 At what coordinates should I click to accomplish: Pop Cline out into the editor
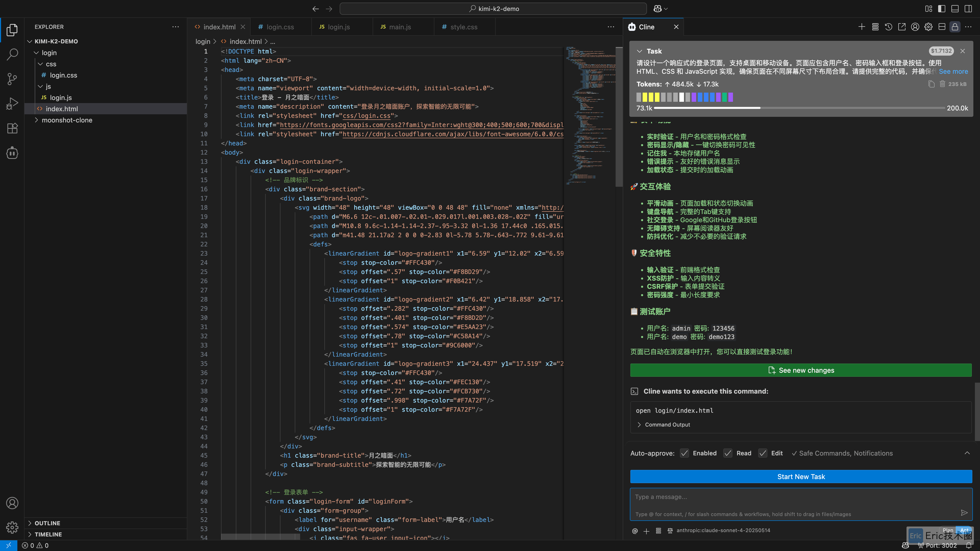click(902, 27)
